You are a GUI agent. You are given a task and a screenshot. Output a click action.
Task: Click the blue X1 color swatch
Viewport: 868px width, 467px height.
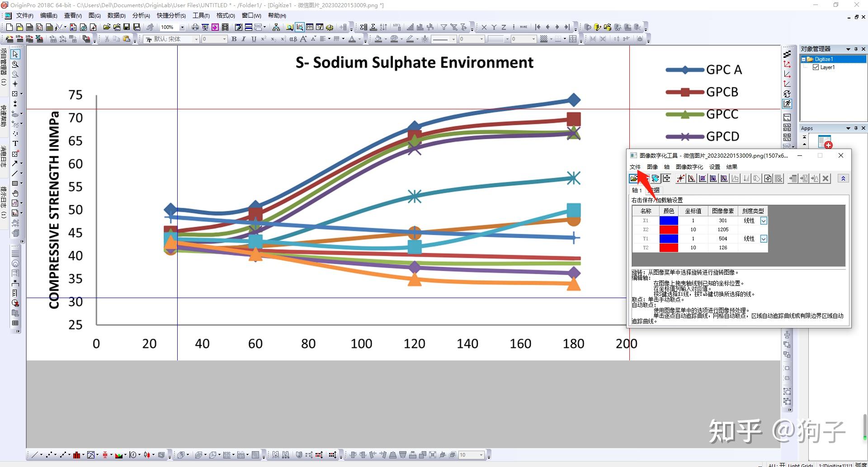click(x=669, y=221)
